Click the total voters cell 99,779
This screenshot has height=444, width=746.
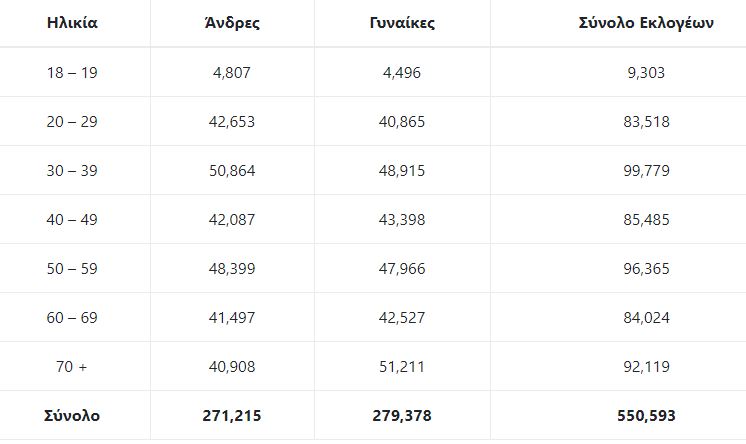pyautogui.click(x=645, y=171)
